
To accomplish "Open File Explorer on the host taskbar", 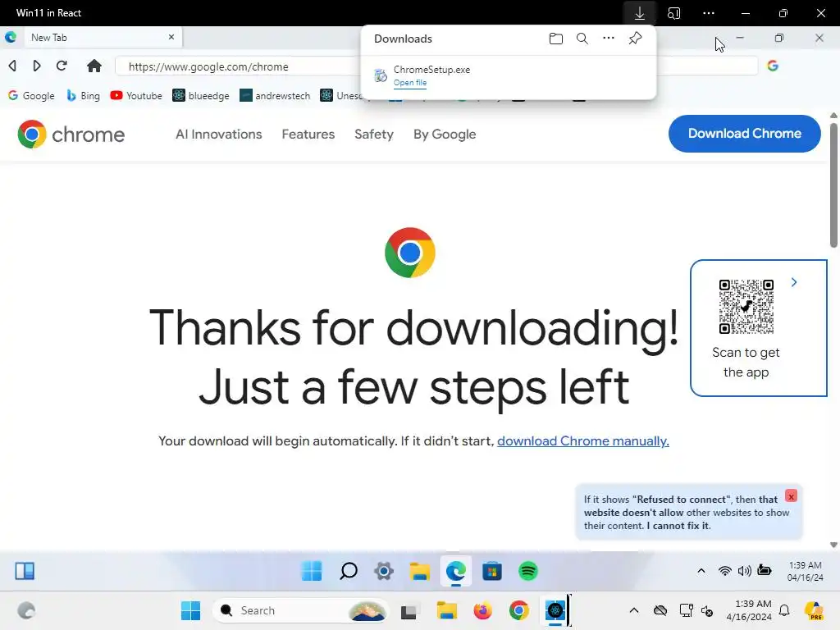I will [x=446, y=610].
